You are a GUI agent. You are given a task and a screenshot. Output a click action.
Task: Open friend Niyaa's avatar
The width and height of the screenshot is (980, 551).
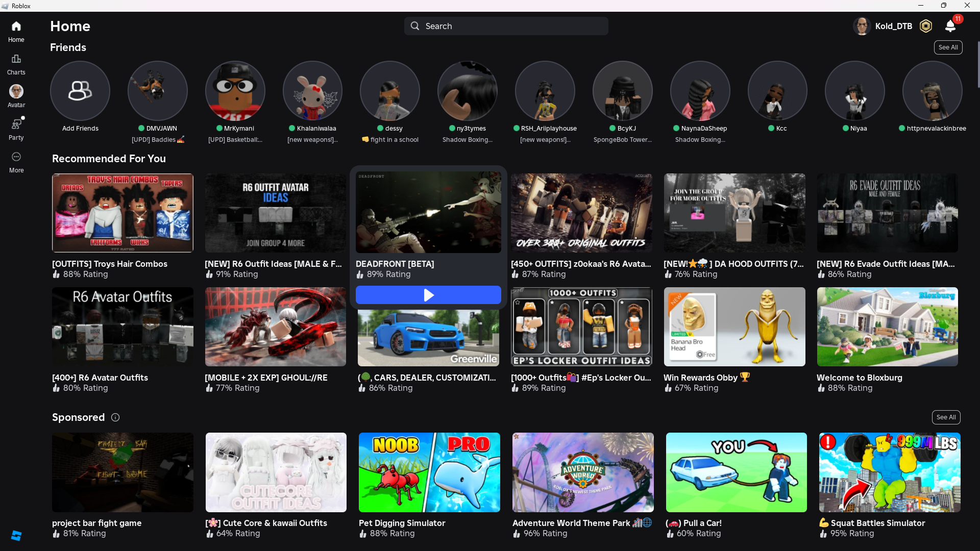(855, 91)
